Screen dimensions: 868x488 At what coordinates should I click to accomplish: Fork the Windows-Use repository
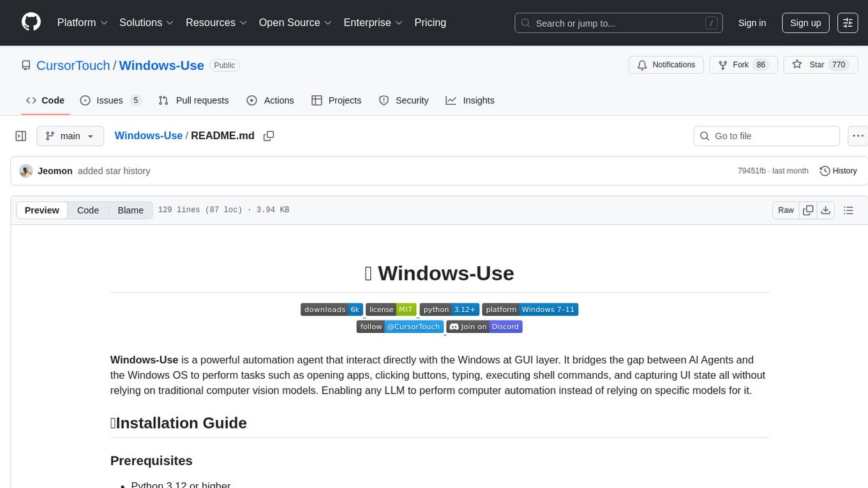(x=744, y=65)
